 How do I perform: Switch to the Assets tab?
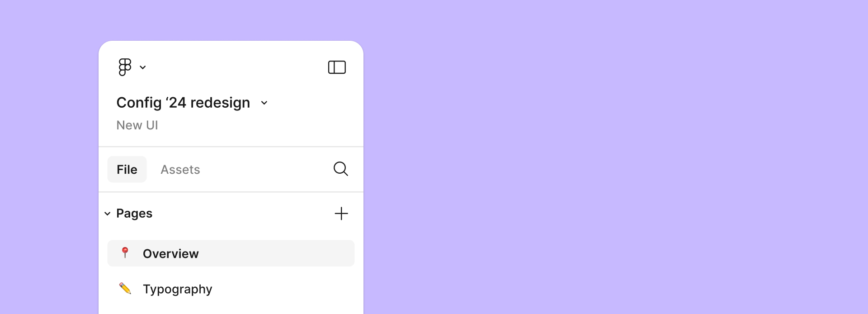[180, 170]
